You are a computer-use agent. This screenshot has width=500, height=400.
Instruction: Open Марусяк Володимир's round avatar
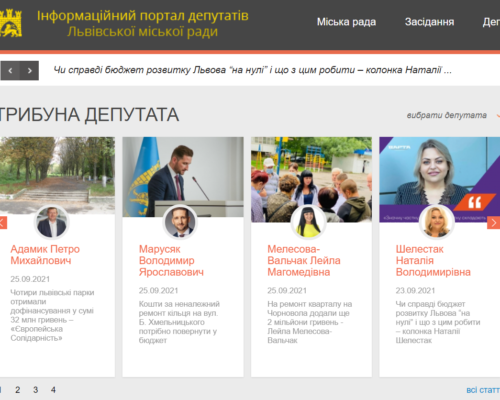(180, 222)
